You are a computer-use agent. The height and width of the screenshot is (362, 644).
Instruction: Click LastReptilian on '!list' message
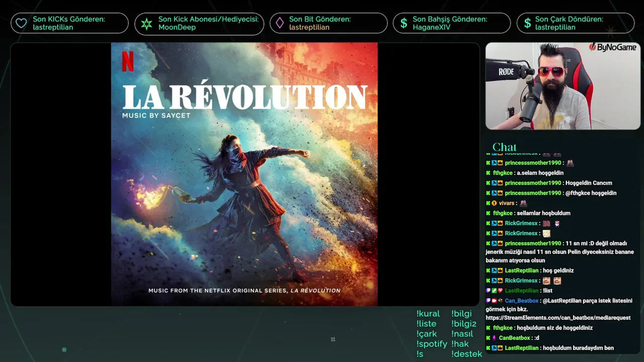point(522,291)
